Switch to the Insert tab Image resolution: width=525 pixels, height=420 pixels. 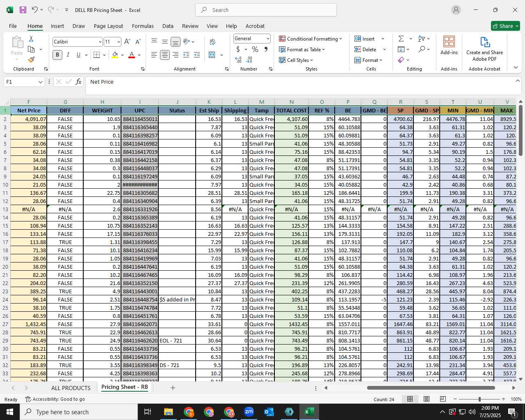point(57,26)
